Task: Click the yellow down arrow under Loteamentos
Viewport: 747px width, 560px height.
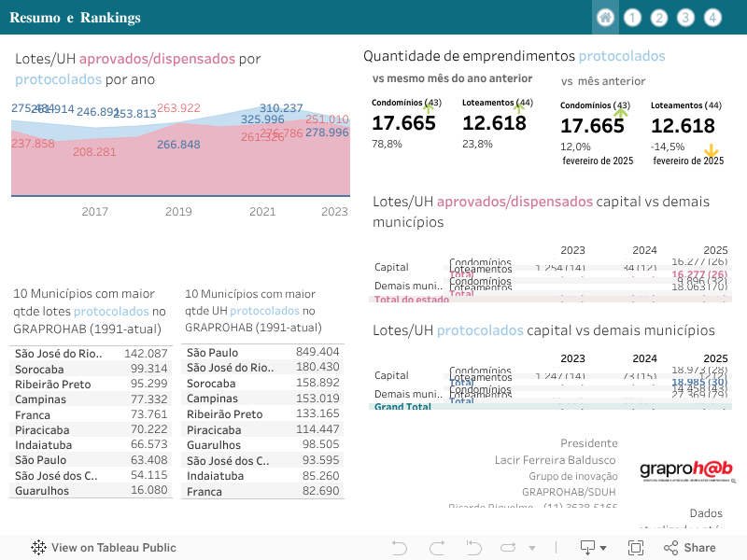Action: [x=712, y=151]
